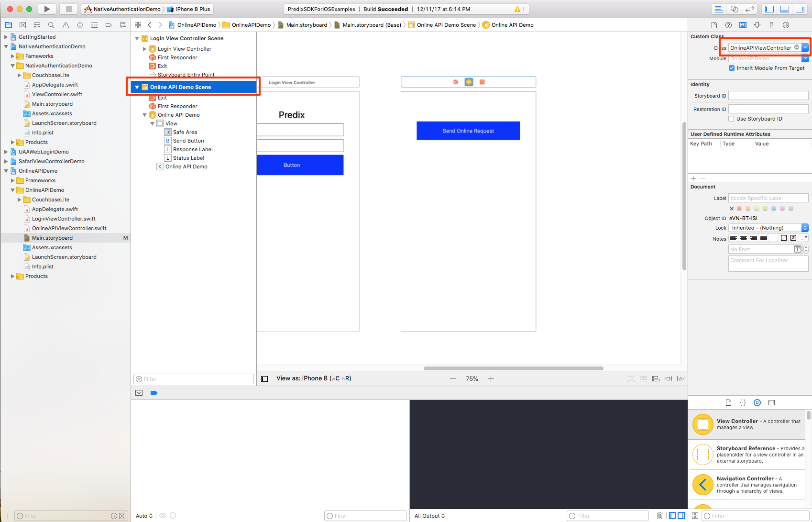Collapse the Login View Controller Scene
Viewport: 812px width, 522px height.
click(137, 38)
